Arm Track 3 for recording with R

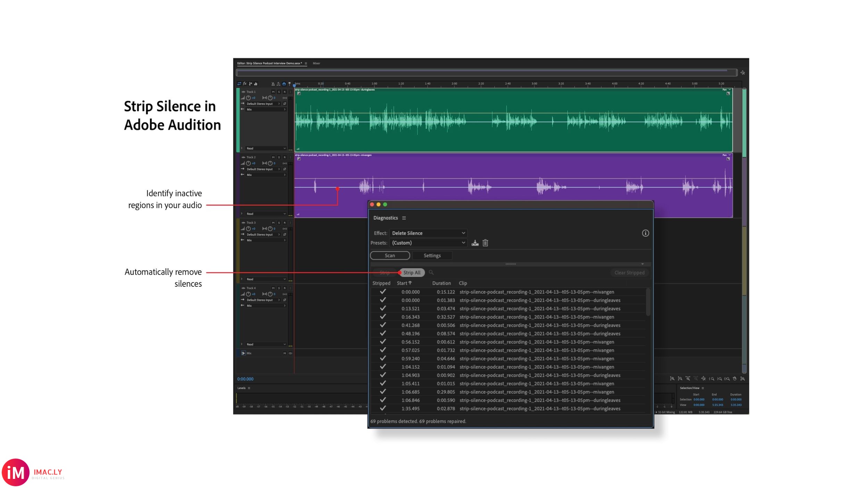coord(285,223)
